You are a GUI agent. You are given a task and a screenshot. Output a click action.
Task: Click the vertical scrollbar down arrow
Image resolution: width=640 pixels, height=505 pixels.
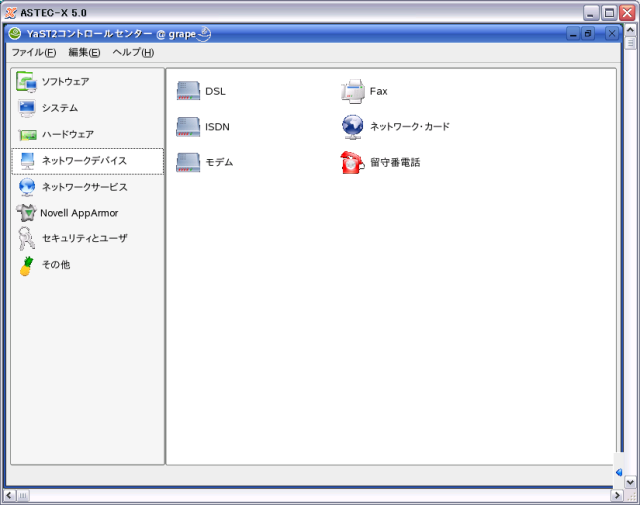coord(630,482)
